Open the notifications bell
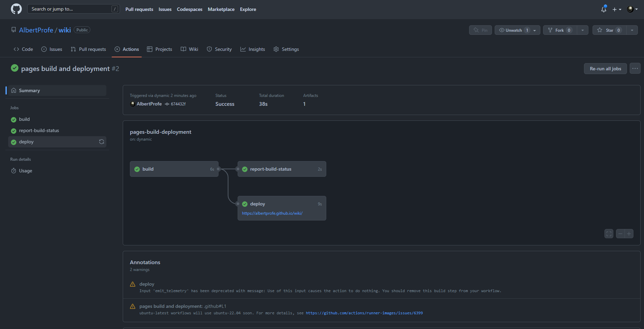Viewport: 644px width, 329px height. click(x=604, y=9)
